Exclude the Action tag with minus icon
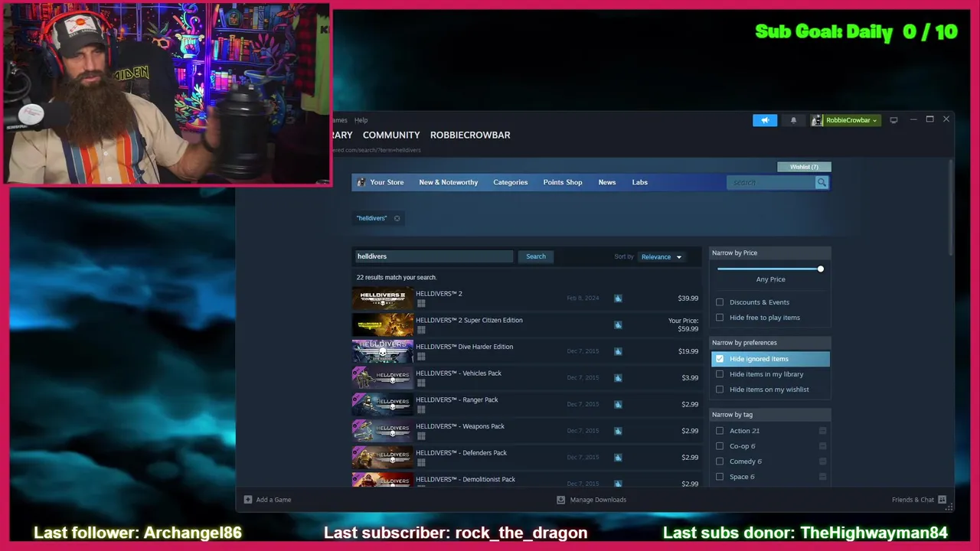The height and width of the screenshot is (551, 980). point(822,431)
